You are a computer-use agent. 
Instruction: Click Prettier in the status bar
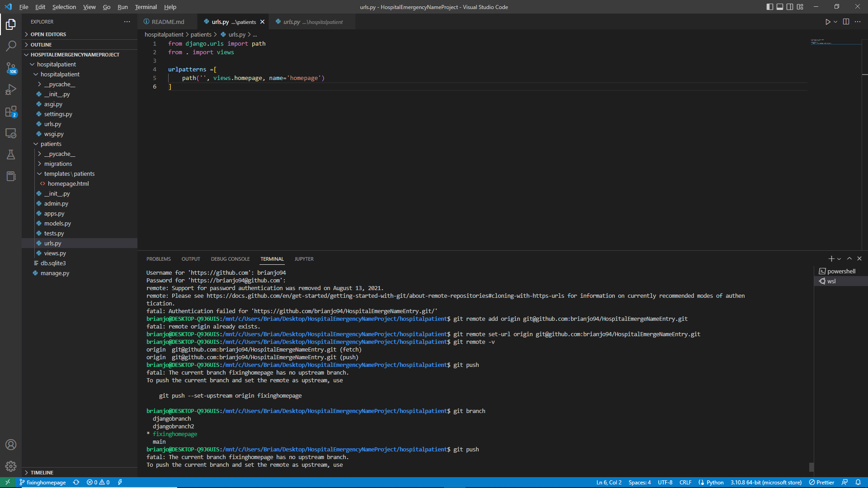(x=823, y=482)
